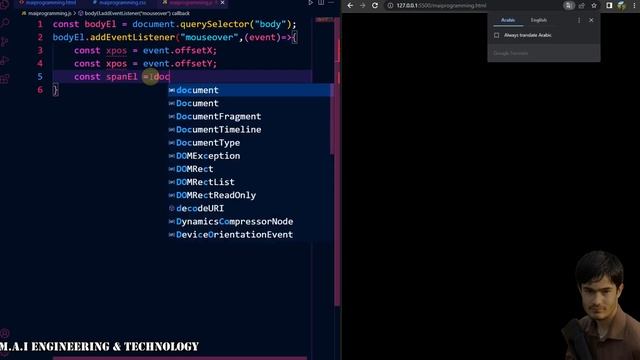
Task: Close the maiprogramming.js editor tab
Action: pyautogui.click(x=222, y=3)
